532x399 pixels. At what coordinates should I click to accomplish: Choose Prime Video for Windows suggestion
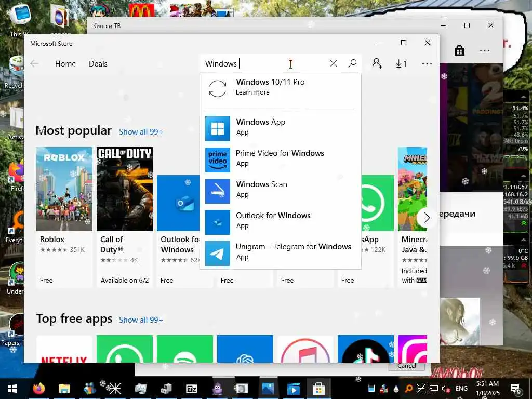tap(280, 160)
